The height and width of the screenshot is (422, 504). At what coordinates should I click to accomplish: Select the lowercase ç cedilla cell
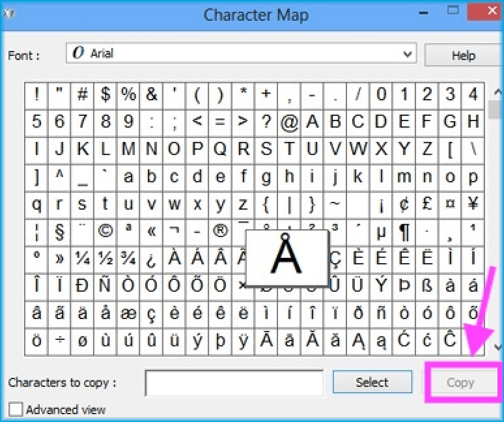click(x=151, y=315)
